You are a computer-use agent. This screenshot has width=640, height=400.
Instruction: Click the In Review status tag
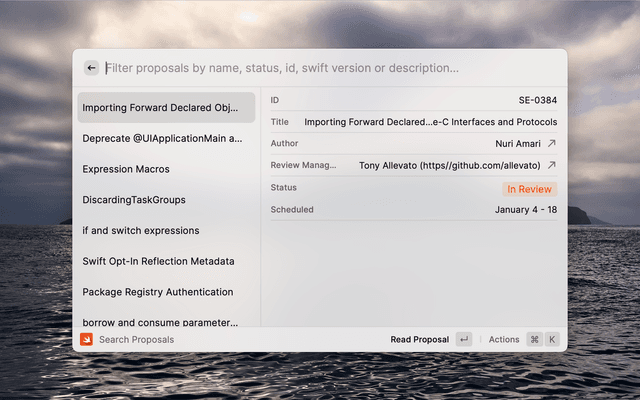pyautogui.click(x=529, y=188)
